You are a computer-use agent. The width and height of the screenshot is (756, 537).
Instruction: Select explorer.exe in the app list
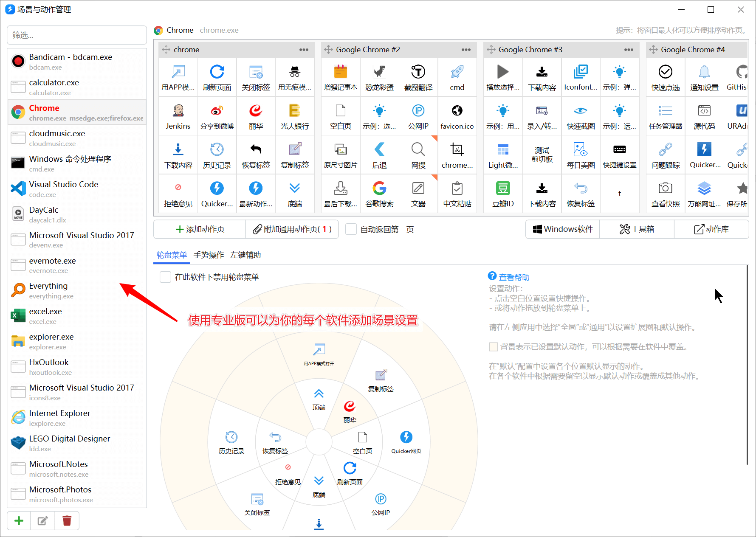(x=77, y=341)
